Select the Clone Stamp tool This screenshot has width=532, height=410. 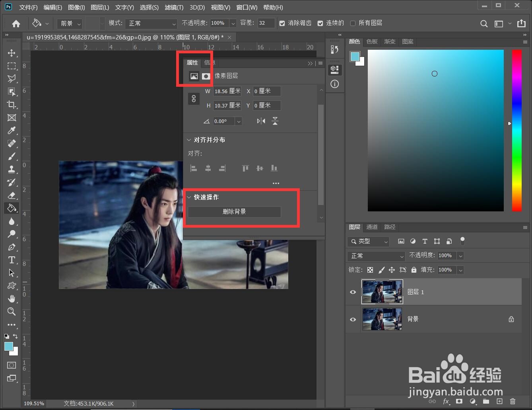[x=12, y=169]
